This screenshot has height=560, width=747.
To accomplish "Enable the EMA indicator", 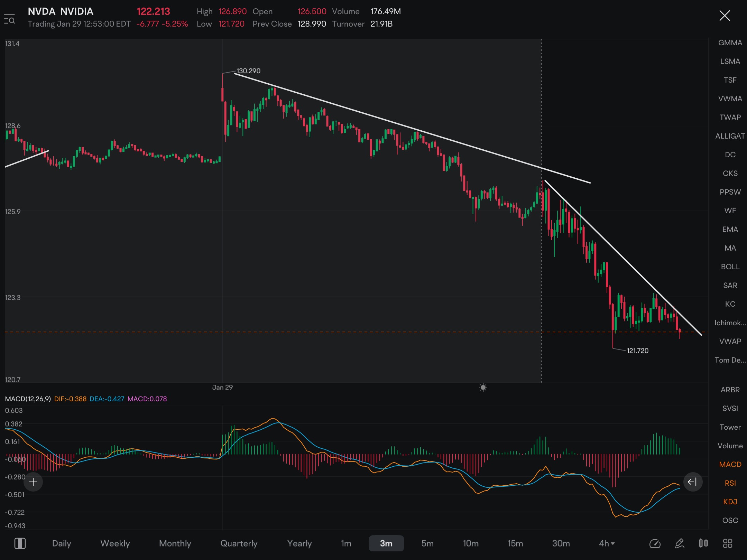I will [x=730, y=230].
